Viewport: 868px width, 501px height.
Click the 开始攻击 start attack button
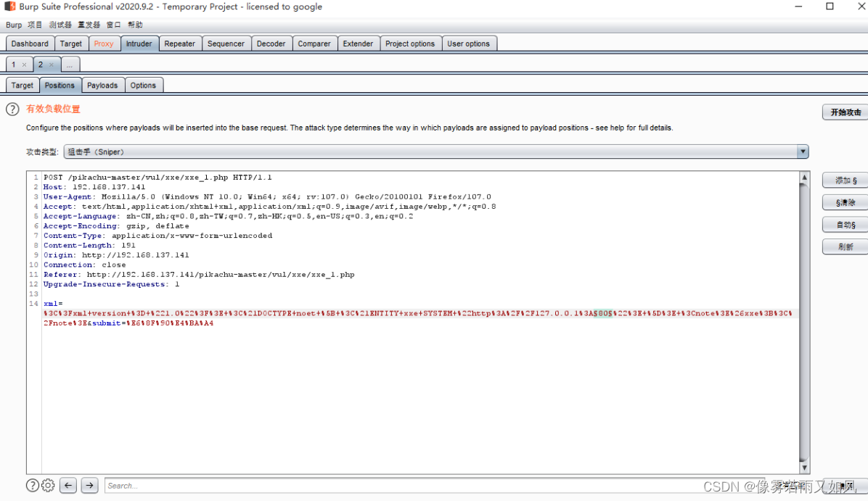[846, 112]
